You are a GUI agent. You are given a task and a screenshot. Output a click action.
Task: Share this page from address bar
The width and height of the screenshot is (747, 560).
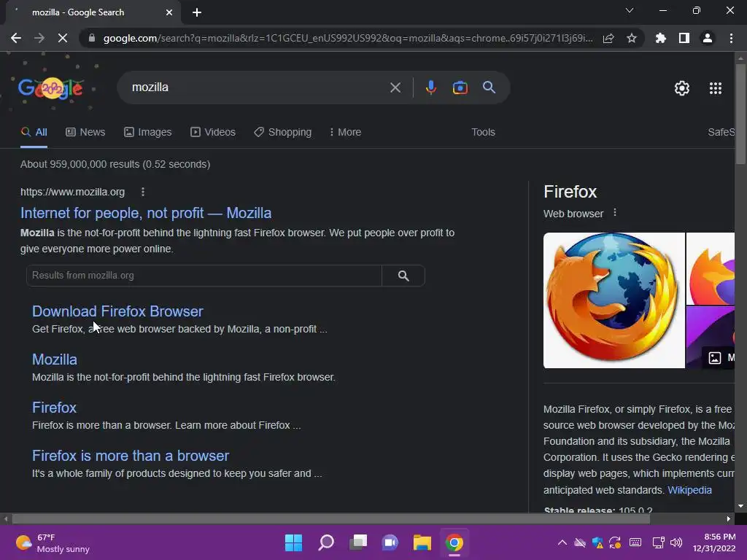tap(608, 38)
